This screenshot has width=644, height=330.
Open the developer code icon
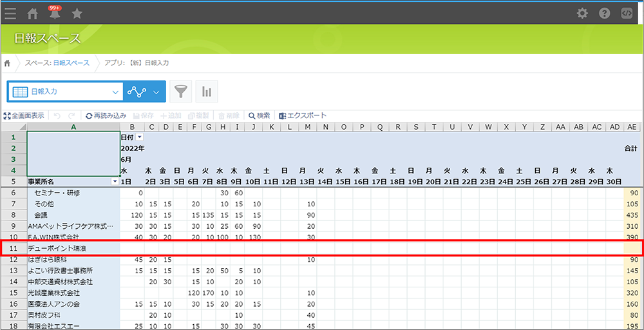coord(627,14)
